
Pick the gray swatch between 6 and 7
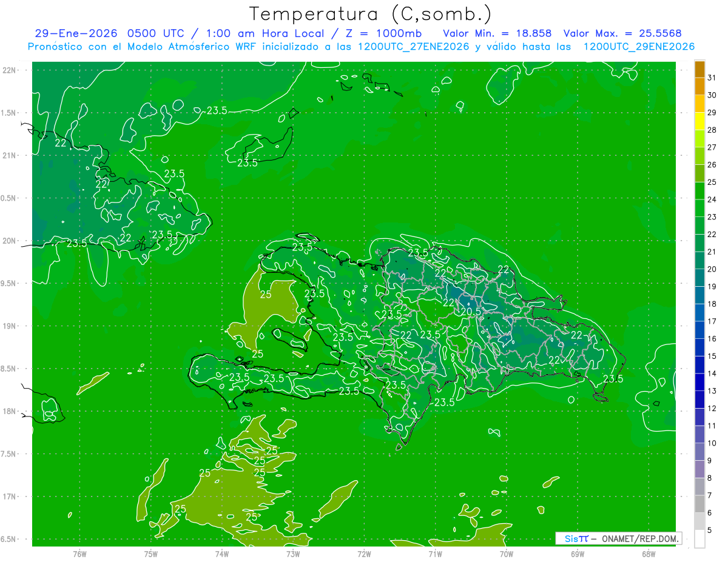(700, 504)
